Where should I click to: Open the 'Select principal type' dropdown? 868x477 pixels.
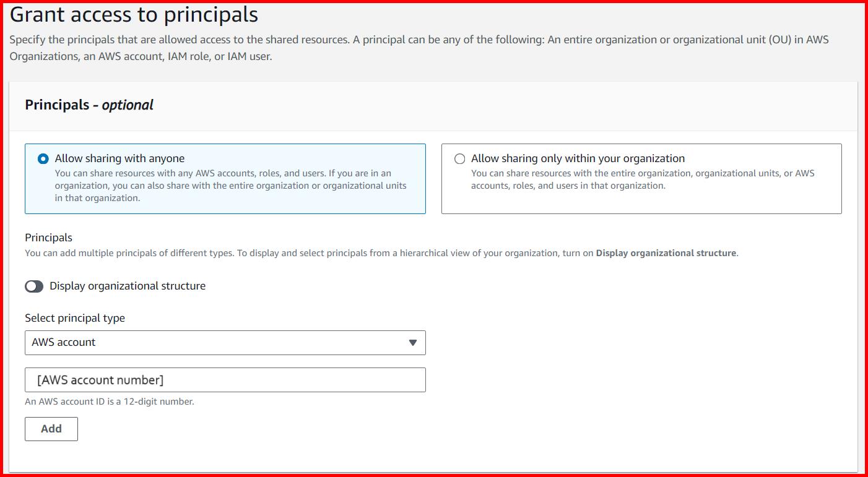pyautogui.click(x=225, y=342)
